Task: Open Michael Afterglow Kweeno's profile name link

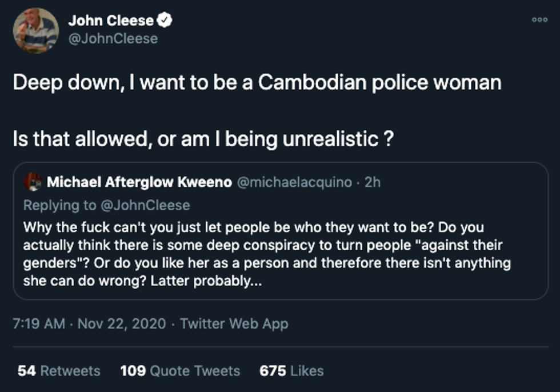Action: (x=139, y=182)
